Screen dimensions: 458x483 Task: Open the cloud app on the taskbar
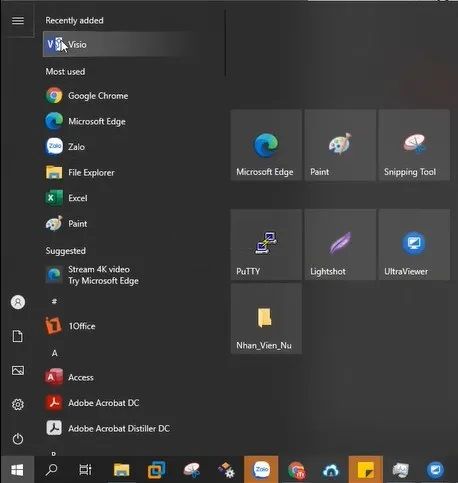331,470
